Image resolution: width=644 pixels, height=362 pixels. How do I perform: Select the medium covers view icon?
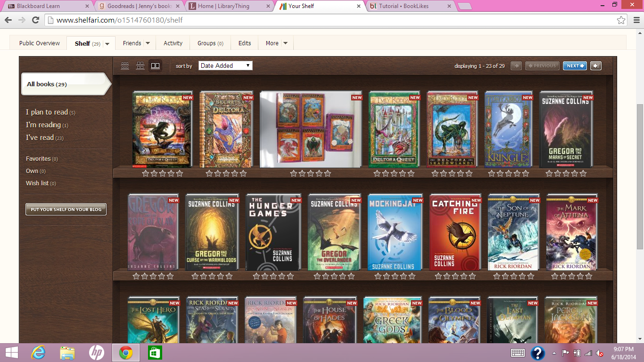tap(140, 66)
